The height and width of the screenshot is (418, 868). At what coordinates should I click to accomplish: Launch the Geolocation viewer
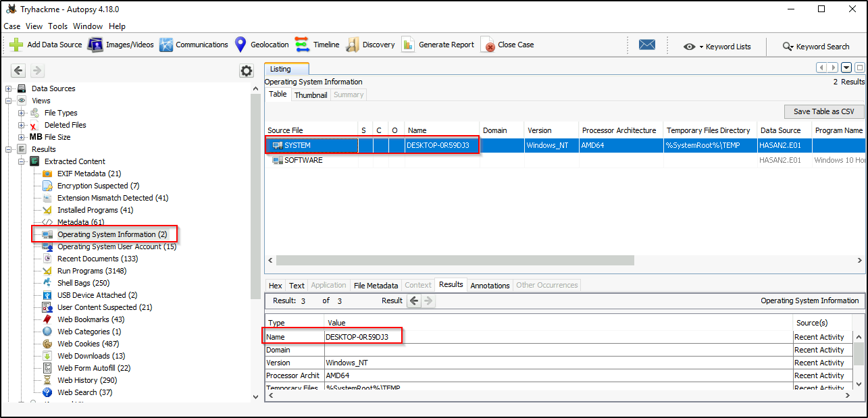pyautogui.click(x=268, y=45)
